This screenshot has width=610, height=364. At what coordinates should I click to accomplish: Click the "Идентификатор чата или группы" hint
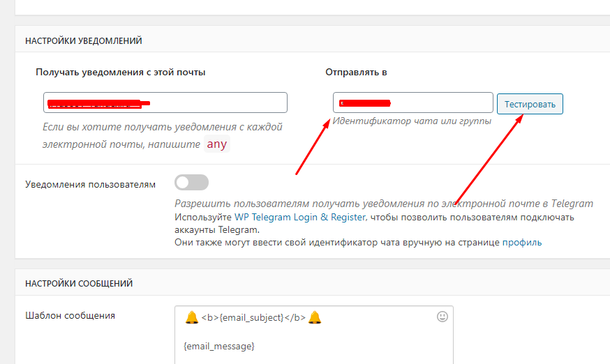(x=412, y=121)
